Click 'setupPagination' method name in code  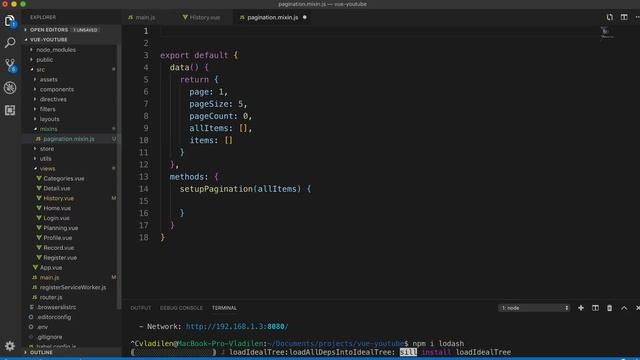point(216,189)
